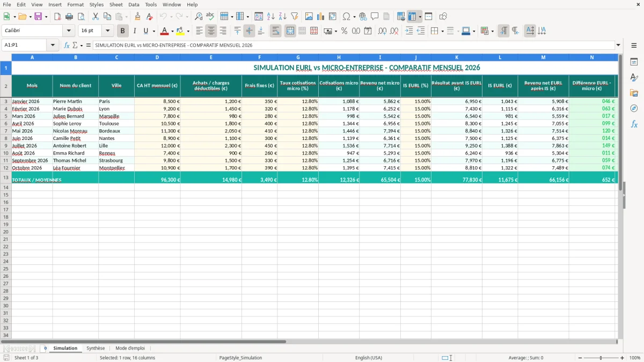Viewport: 644px width, 362px height.
Task: Select the Clone Formatting paintbrush
Action: [x=137, y=17]
